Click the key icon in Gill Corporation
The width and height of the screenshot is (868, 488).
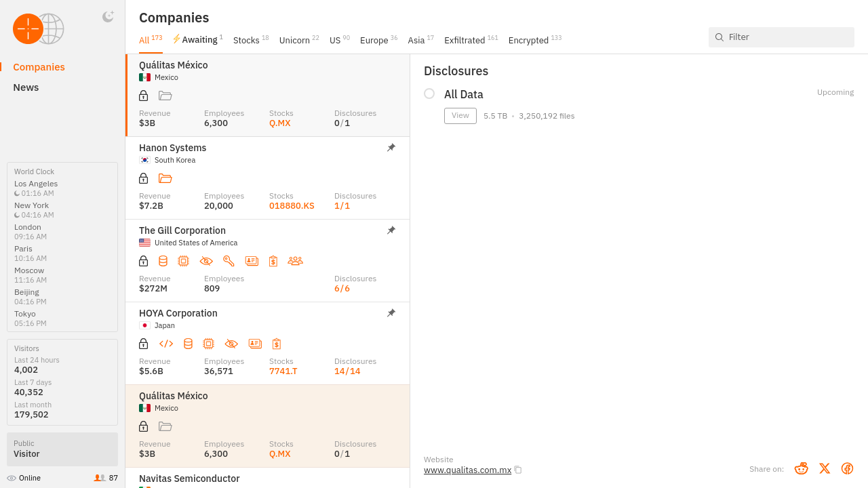[229, 261]
